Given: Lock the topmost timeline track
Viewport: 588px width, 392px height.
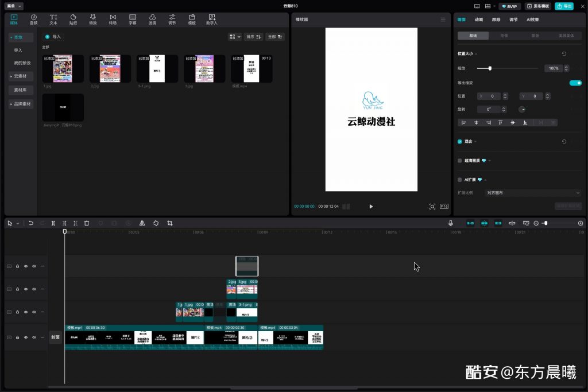Looking at the screenshot, I should pos(18,266).
